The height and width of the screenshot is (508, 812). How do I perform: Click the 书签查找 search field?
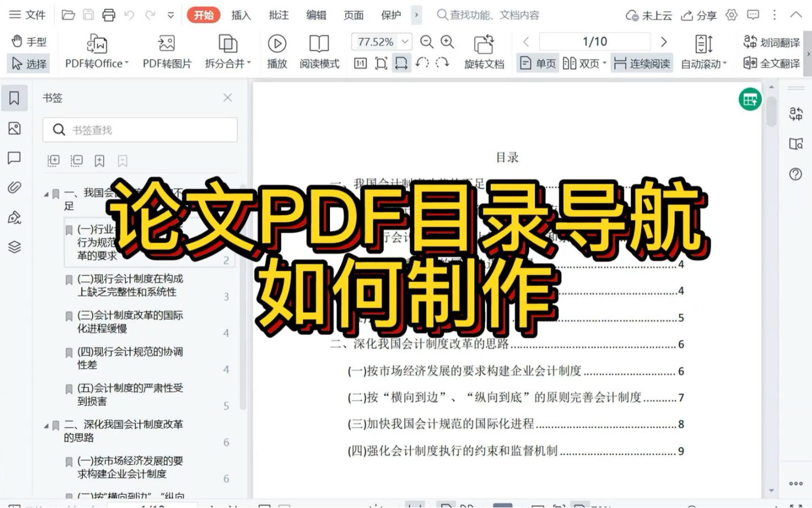140,130
